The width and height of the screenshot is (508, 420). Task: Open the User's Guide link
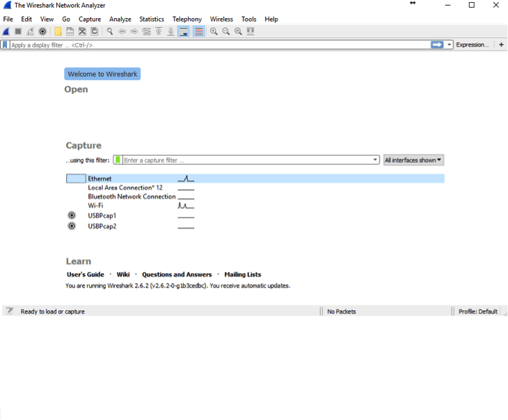[85, 275]
